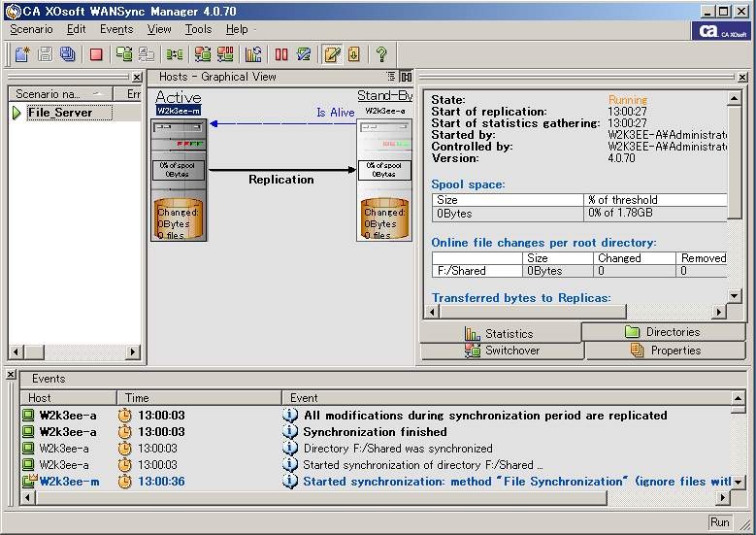Select 'Directory F:/Shared was synchronized' event

coord(377,449)
